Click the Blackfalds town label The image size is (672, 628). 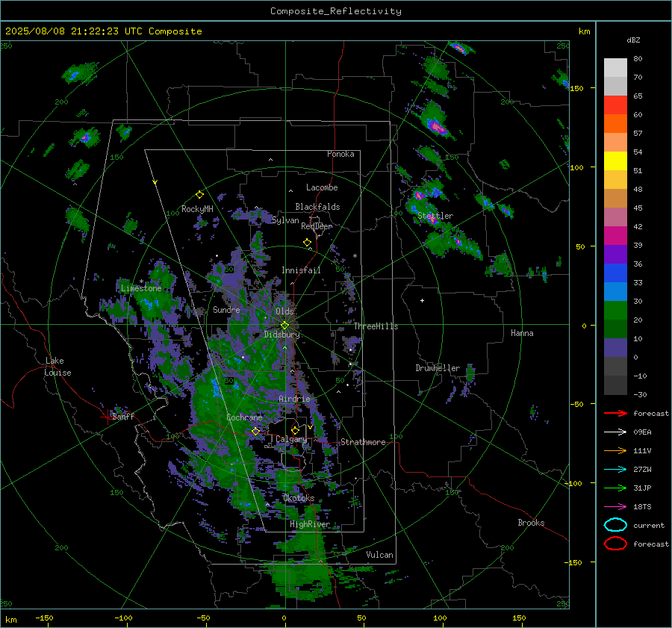coord(317,207)
